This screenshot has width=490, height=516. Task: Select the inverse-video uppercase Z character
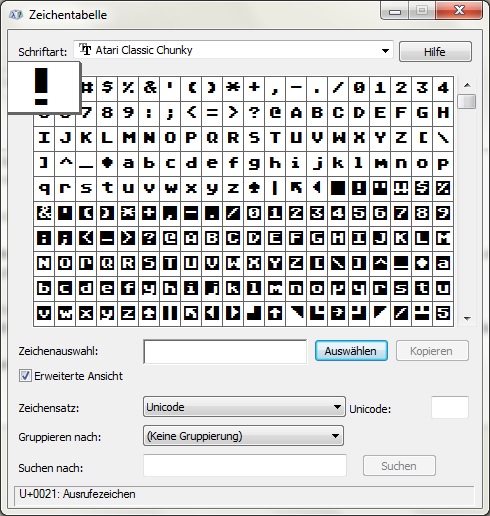(296, 263)
